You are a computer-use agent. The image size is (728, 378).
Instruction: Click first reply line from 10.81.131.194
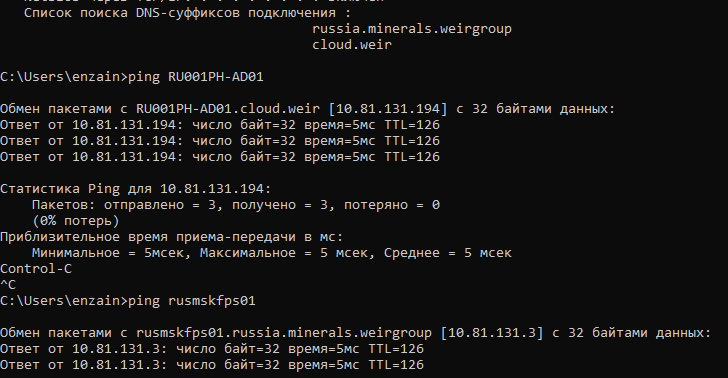(x=220, y=125)
